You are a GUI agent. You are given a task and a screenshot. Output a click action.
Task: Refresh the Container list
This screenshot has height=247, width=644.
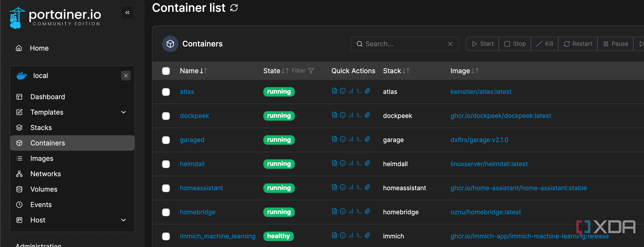click(234, 8)
